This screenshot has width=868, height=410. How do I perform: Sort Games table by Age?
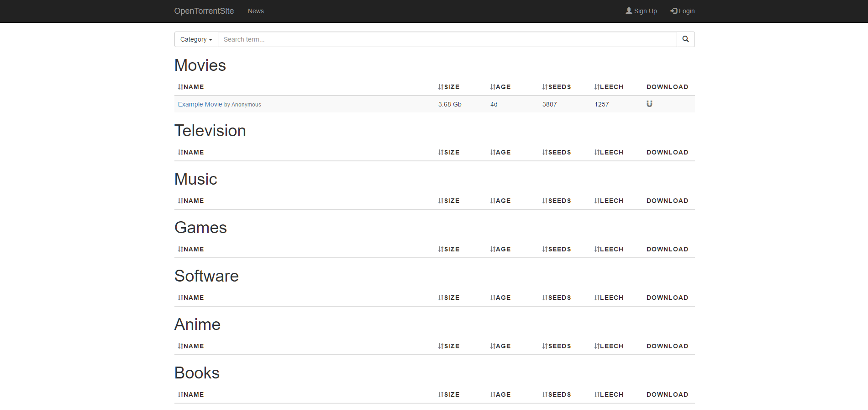click(500, 249)
